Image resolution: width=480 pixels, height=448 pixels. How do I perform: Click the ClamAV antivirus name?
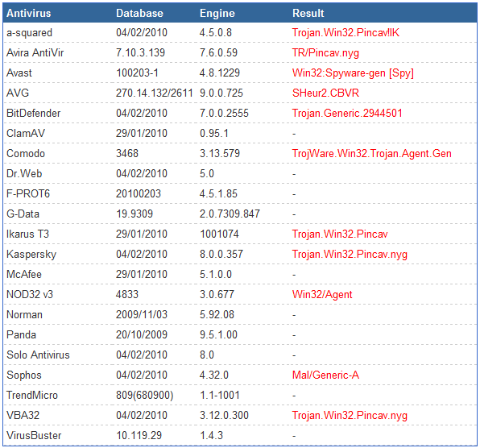tap(26, 133)
